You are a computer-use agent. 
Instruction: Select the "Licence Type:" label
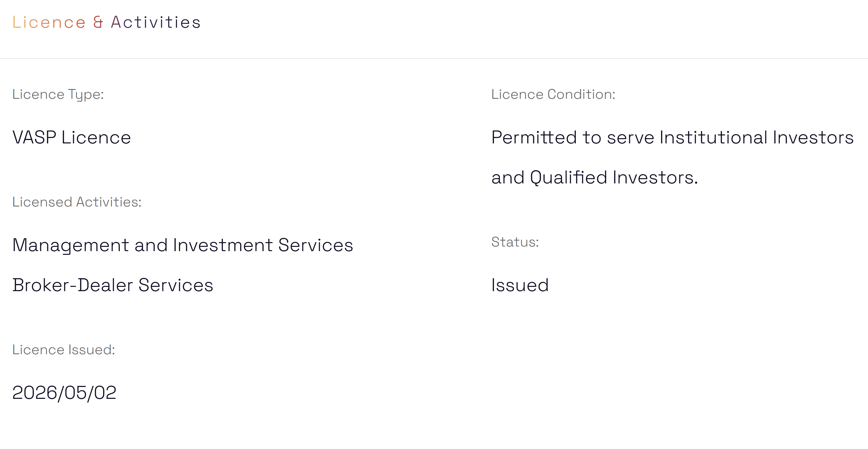tap(58, 94)
